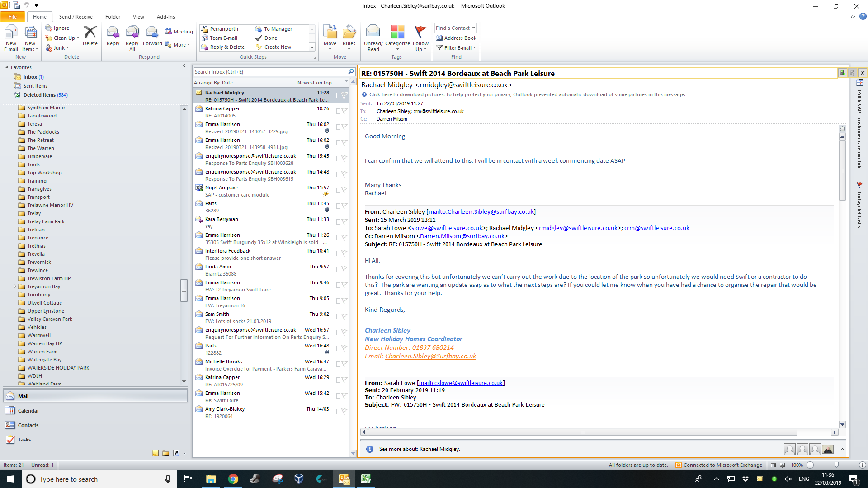Click zoom slider handle in status bar
The image size is (868, 488).
point(836,465)
